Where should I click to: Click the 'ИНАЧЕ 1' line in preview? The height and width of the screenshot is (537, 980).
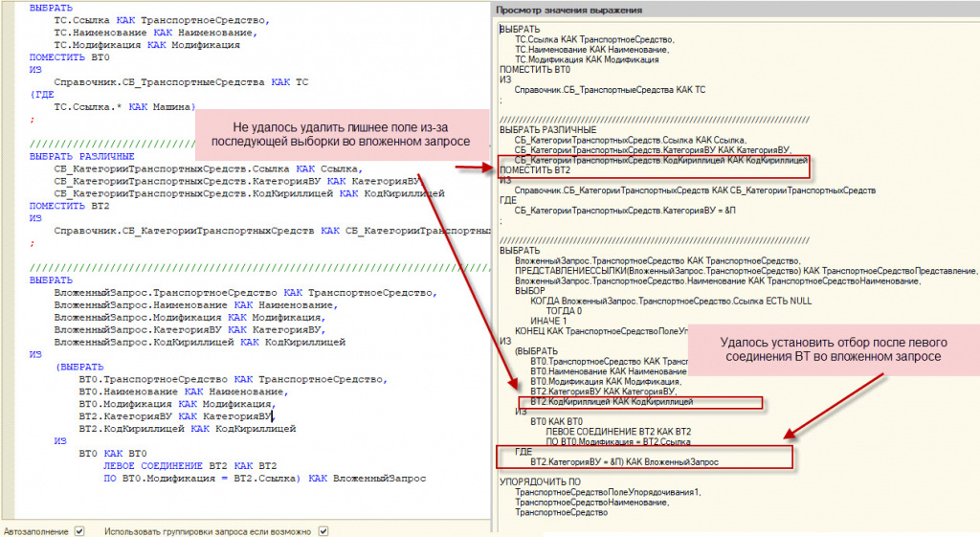(548, 321)
